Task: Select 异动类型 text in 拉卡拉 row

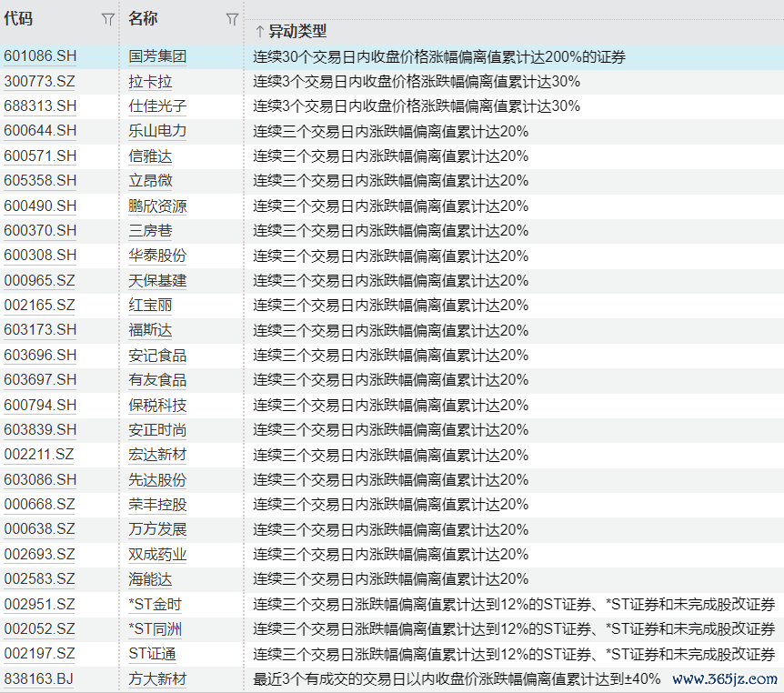Action: pyautogui.click(x=417, y=82)
